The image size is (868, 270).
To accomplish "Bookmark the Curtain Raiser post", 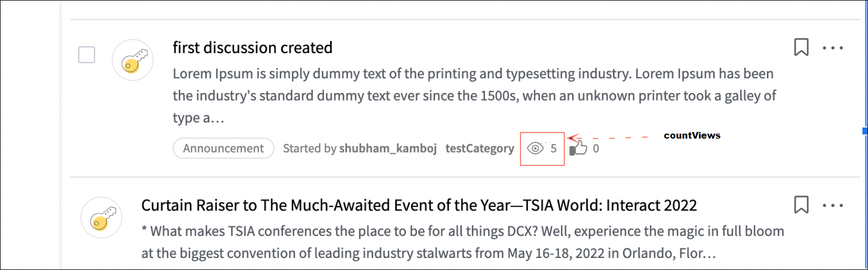I will tap(801, 205).
